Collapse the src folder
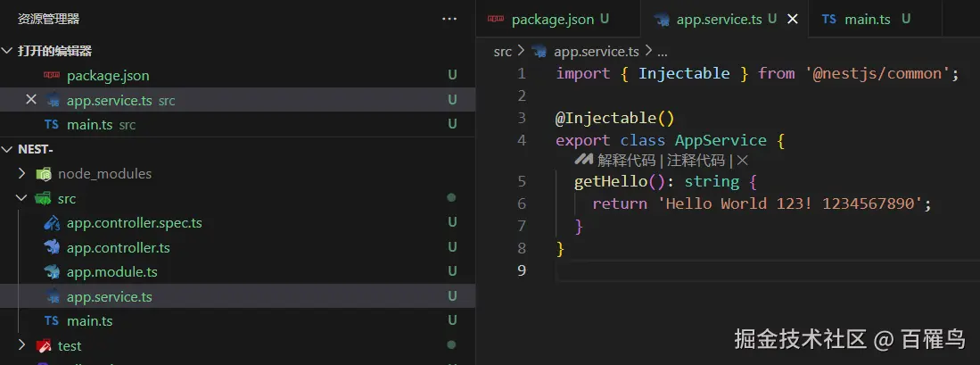Image resolution: width=980 pixels, height=365 pixels. (22, 199)
